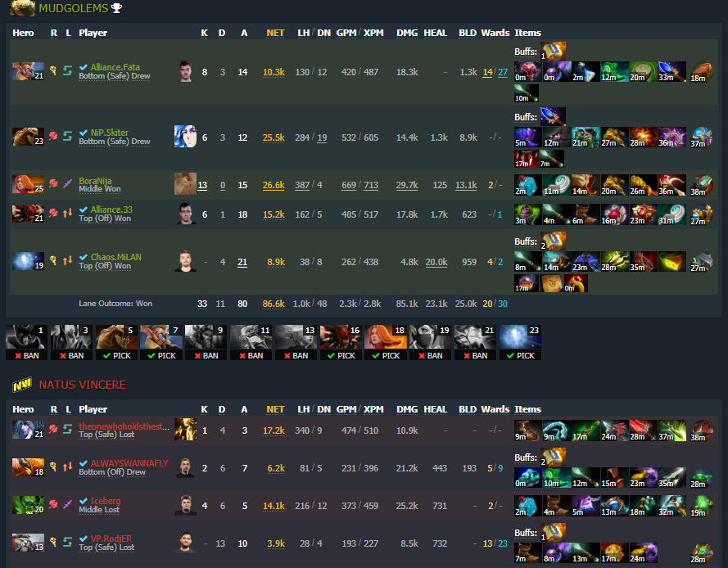Open Alliance.Fata player profile link
This screenshot has width=728, height=568.
(115, 67)
